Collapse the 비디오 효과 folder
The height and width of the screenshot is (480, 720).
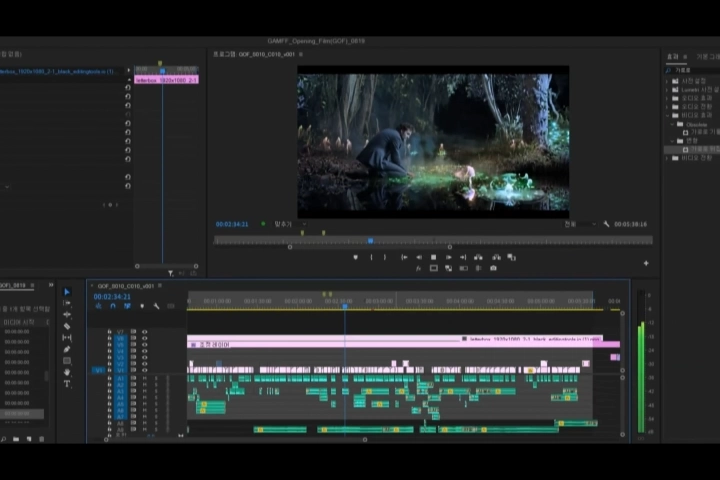(667, 115)
